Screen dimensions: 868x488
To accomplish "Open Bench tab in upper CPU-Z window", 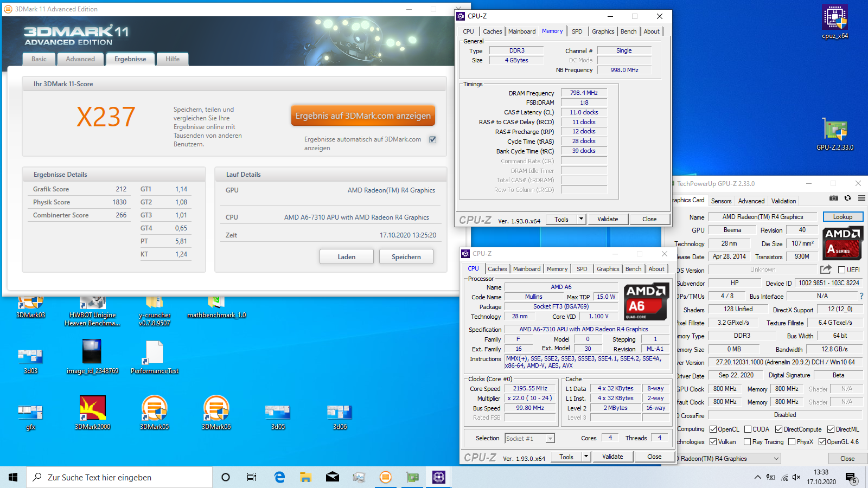I will point(629,31).
